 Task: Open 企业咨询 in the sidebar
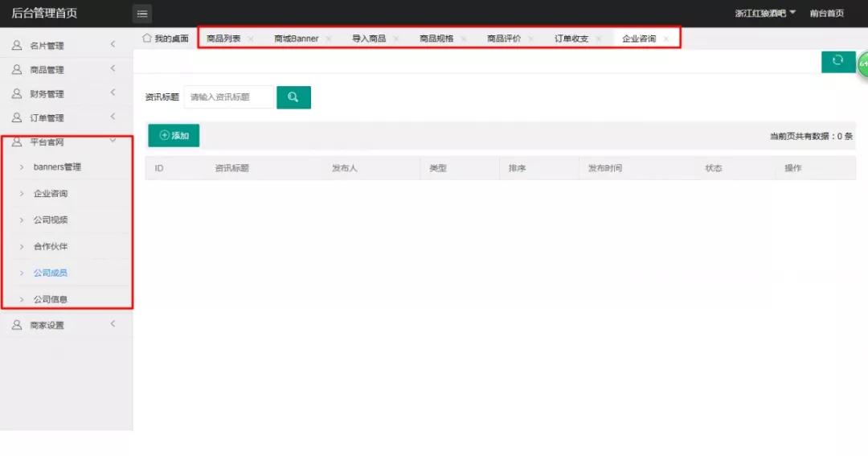[51, 193]
